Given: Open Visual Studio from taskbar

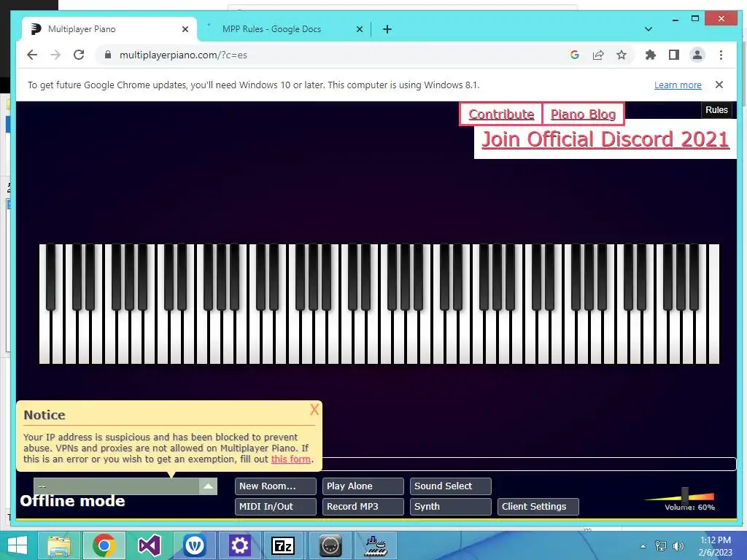Looking at the screenshot, I should [149, 545].
